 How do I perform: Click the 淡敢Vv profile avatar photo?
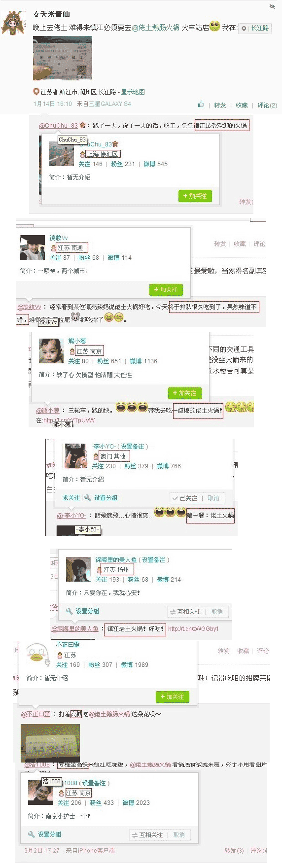tap(33, 247)
